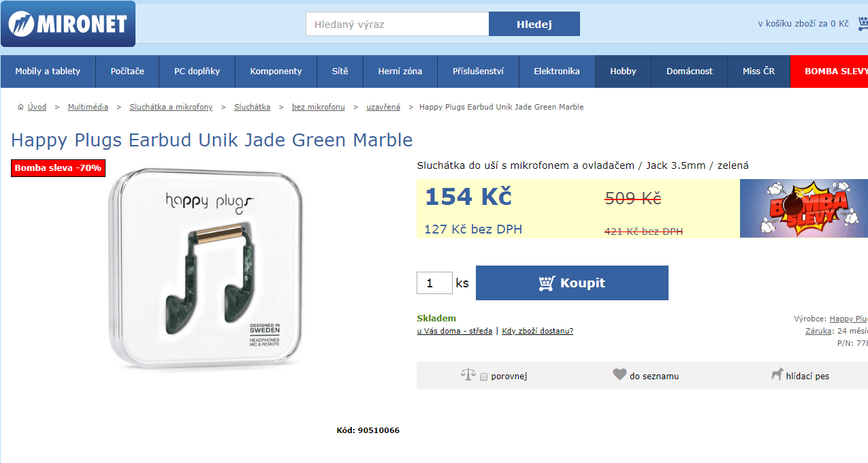Screen dimensions: 868x463
Task: Click the Záruka link
Action: point(819,331)
